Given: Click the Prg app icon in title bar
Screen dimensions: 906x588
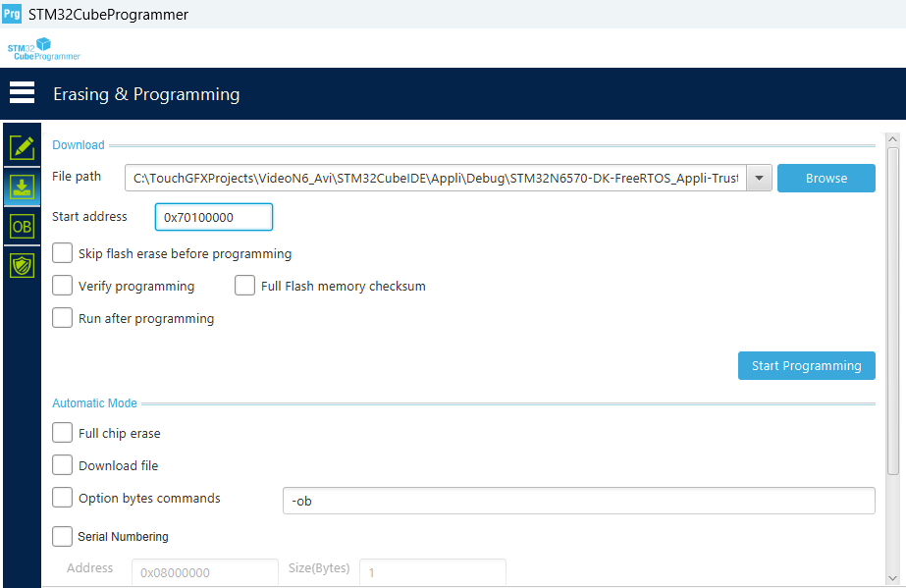Looking at the screenshot, I should click(12, 14).
